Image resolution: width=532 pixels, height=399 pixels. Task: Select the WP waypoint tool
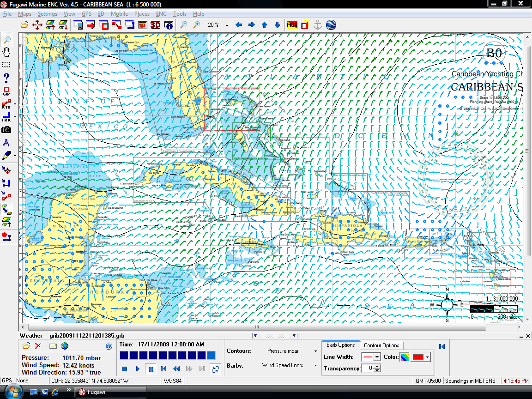[6, 91]
